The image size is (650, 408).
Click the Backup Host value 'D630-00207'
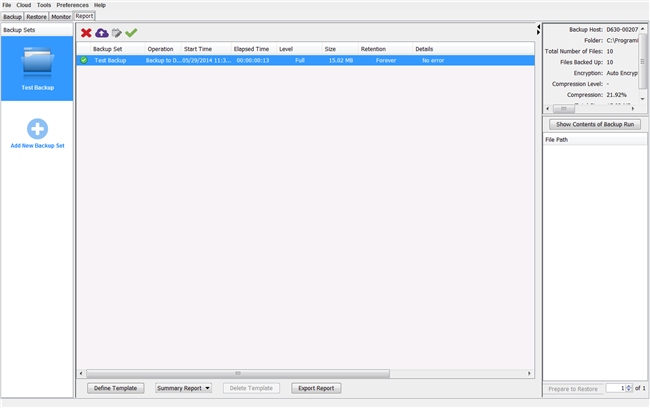tap(622, 29)
